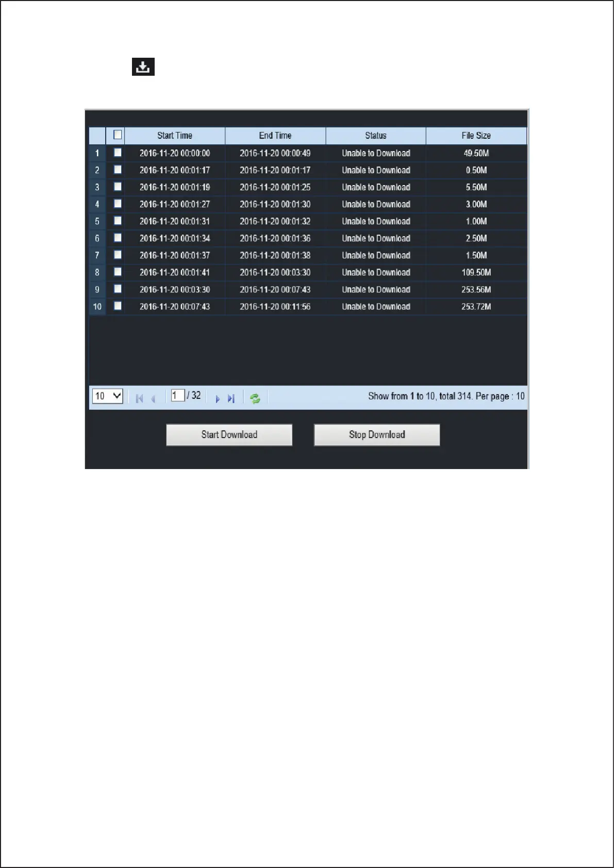Click file size 1.00M

(476, 221)
